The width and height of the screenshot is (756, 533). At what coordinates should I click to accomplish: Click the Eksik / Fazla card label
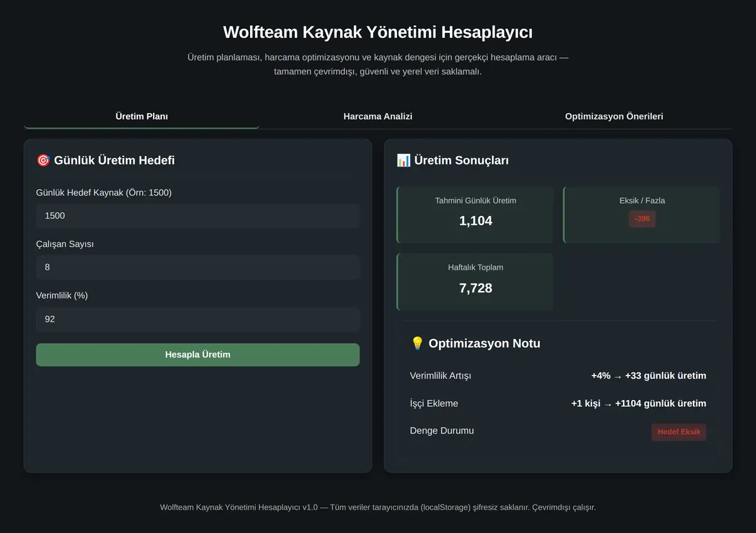pos(642,201)
